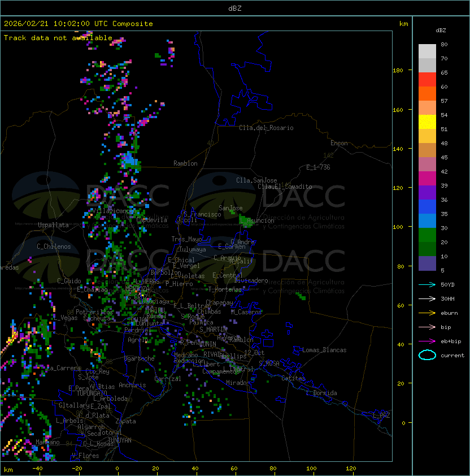Image resolution: width=470 pixels, height=476 pixels.
Task: Click the 'Zapata' place label
Action: (125, 421)
